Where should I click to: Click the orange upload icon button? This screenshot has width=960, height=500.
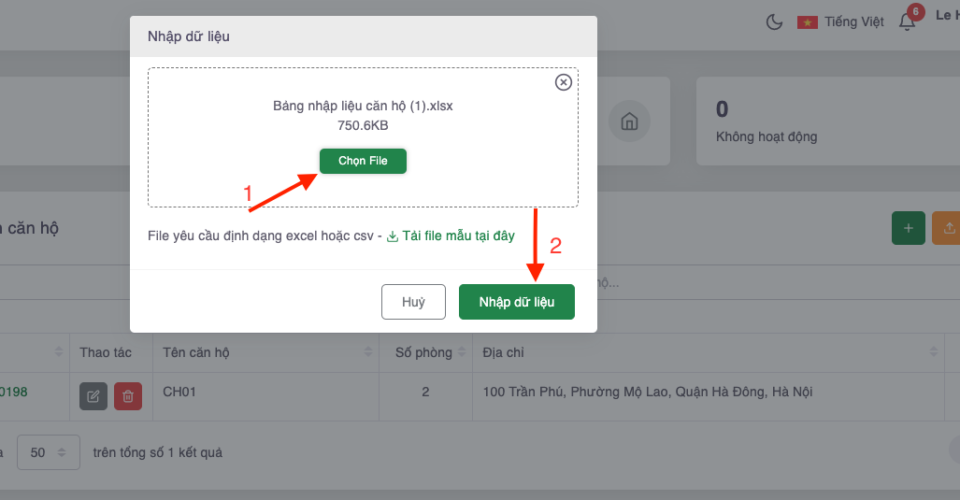click(x=946, y=228)
